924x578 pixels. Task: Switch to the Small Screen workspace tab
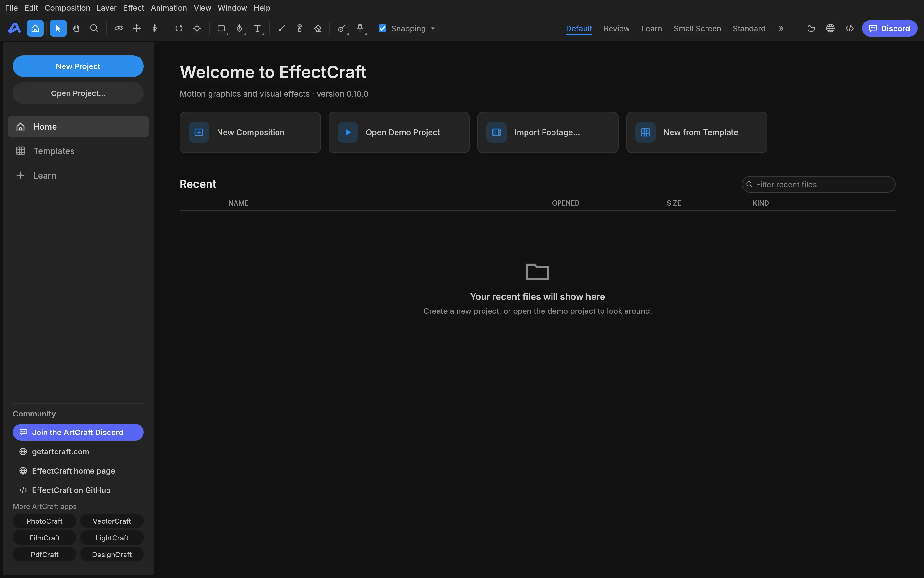[x=697, y=28]
